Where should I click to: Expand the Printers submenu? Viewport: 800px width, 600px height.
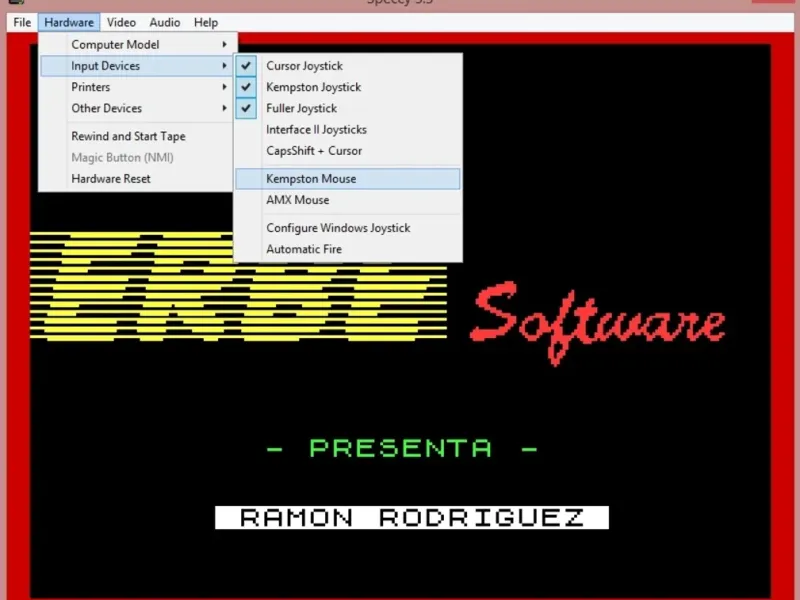(137, 87)
